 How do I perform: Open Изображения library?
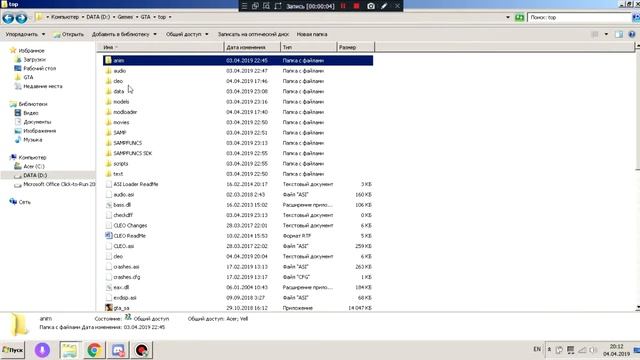point(40,131)
